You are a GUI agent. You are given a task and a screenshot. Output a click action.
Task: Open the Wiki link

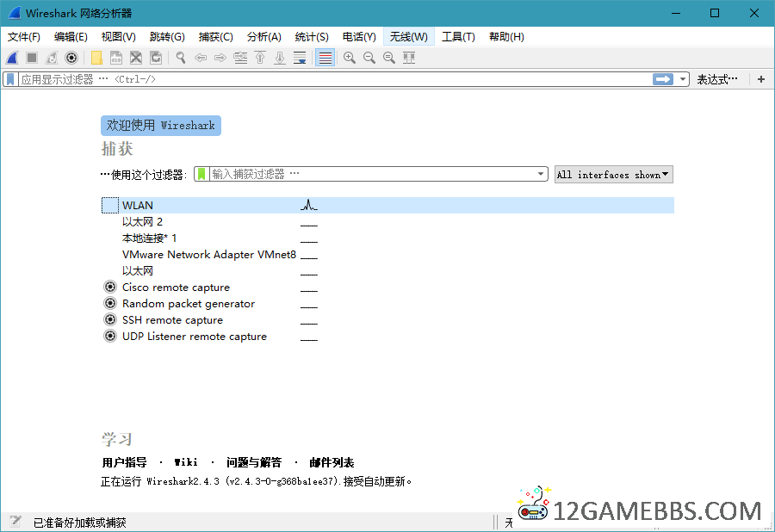[186, 462]
